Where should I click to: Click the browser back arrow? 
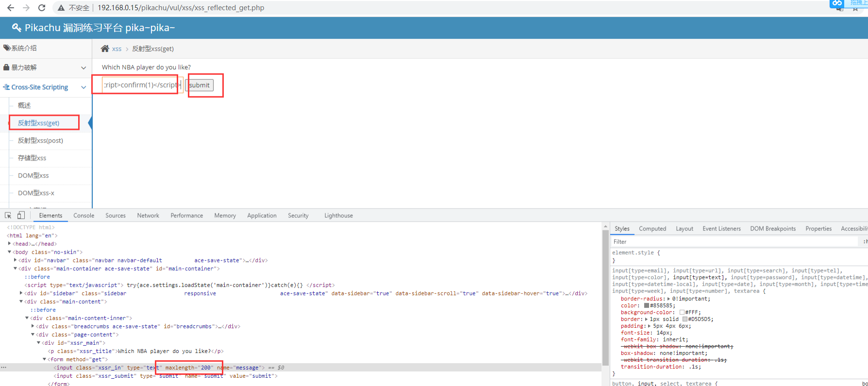[11, 8]
